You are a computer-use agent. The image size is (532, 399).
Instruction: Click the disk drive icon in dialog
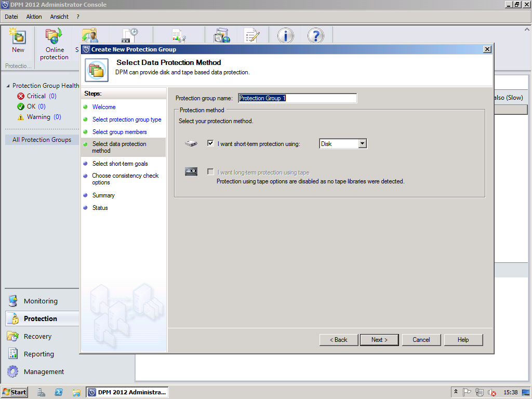pyautogui.click(x=191, y=143)
